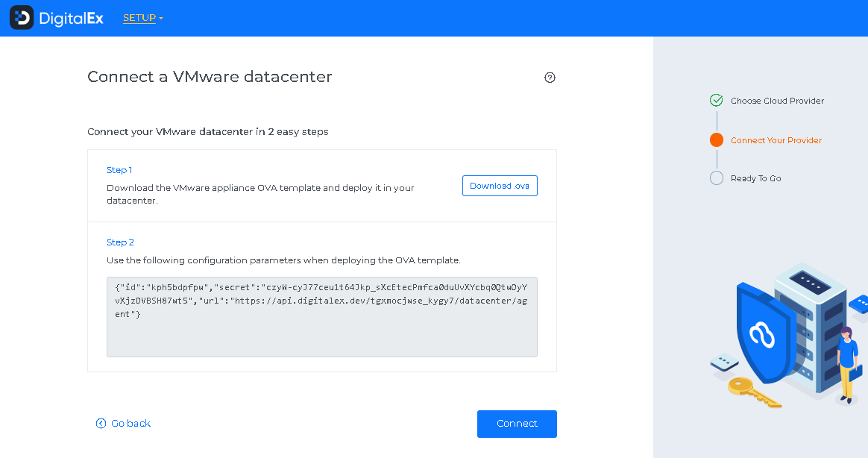This screenshot has height=458, width=868.
Task: Click the DigitalEx logo icon
Action: pyautogui.click(x=22, y=18)
